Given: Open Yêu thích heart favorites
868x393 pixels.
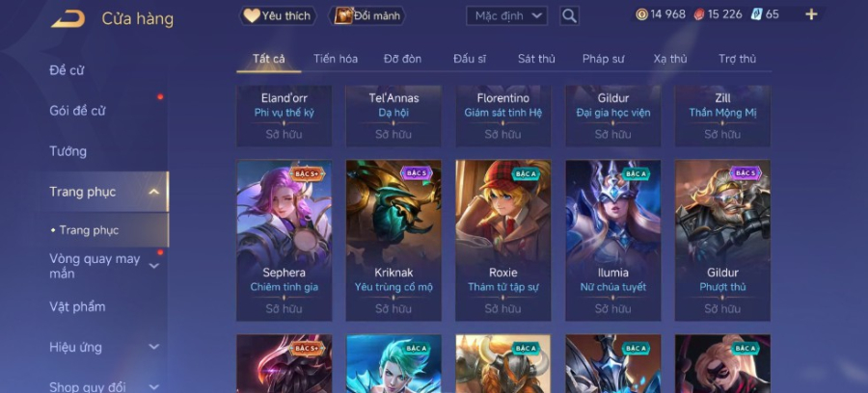Looking at the screenshot, I should pos(278,16).
